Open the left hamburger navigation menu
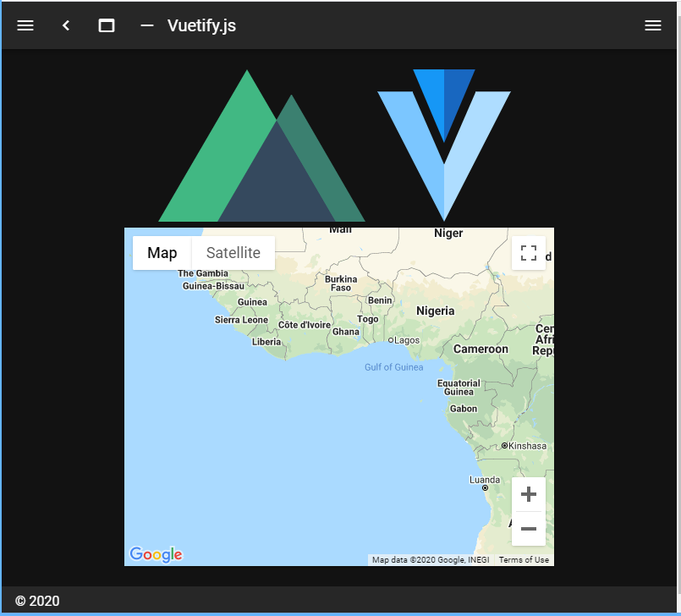The image size is (681, 616). click(x=25, y=25)
